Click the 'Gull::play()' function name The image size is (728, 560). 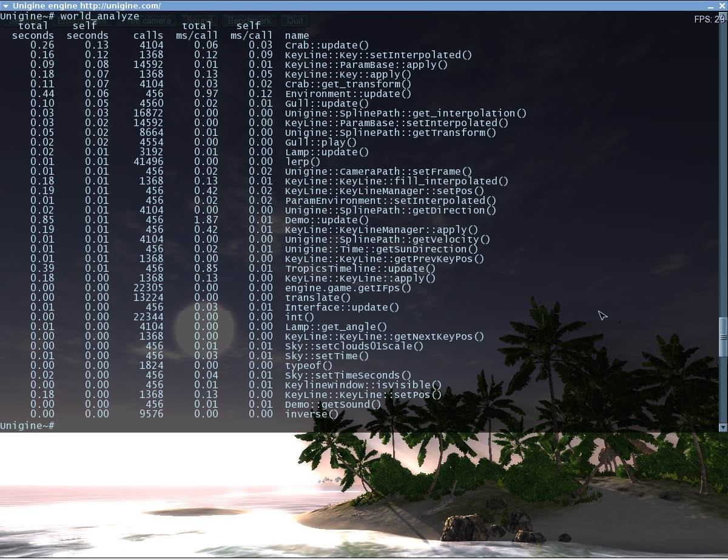[321, 143]
